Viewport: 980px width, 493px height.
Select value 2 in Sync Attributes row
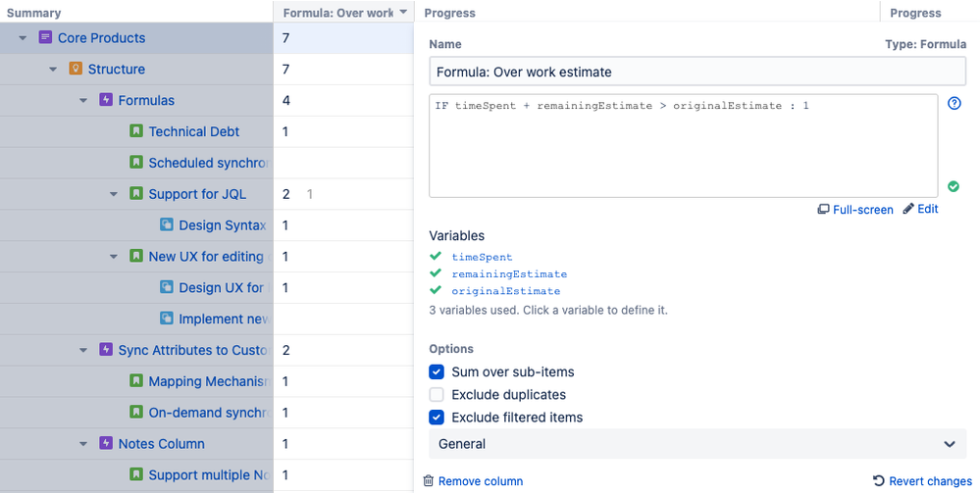[x=285, y=351]
